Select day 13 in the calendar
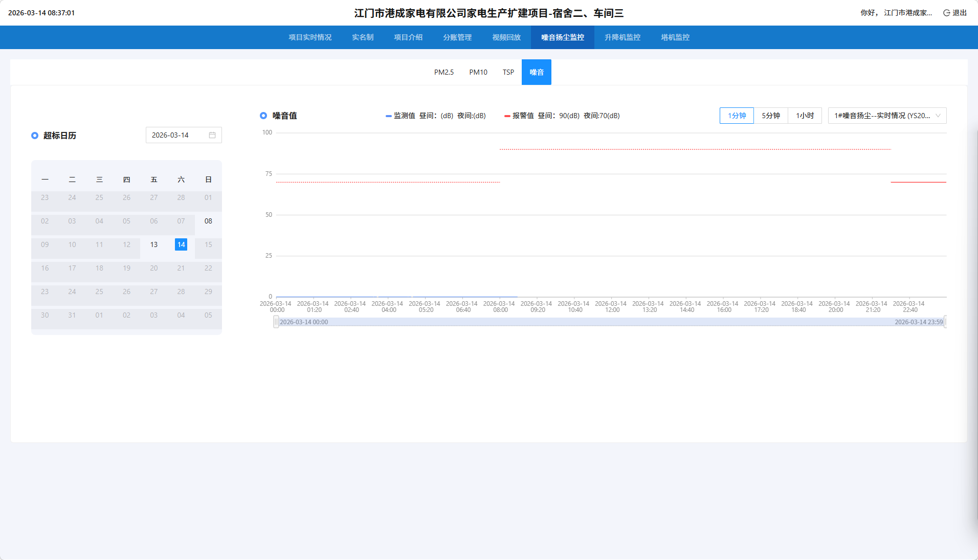 [154, 244]
